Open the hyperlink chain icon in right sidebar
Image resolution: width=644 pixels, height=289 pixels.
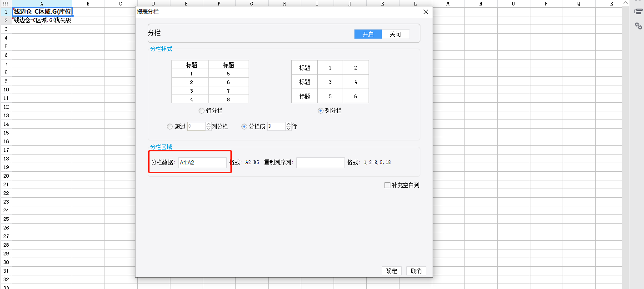click(639, 26)
